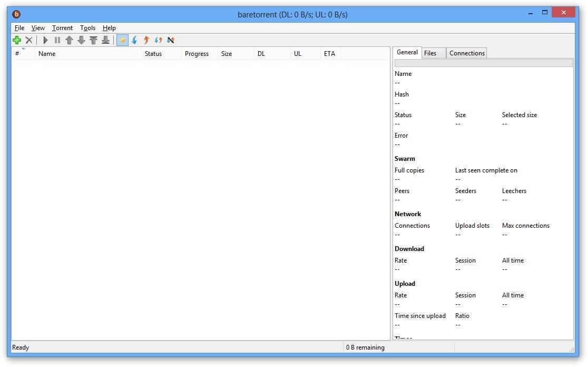Image resolution: width=588 pixels, height=367 pixels.
Task: Open the Help menu
Action: click(x=109, y=28)
